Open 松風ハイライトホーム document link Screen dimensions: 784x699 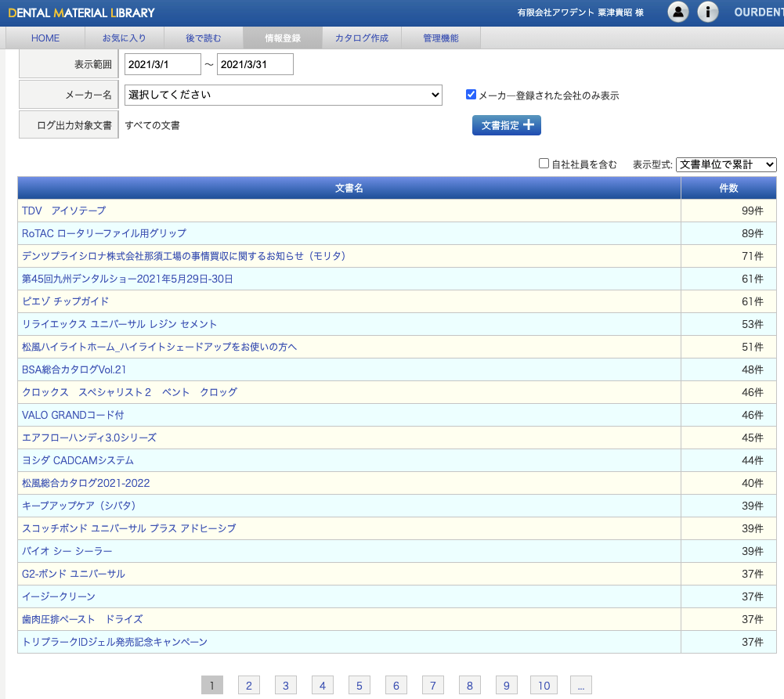[159, 347]
